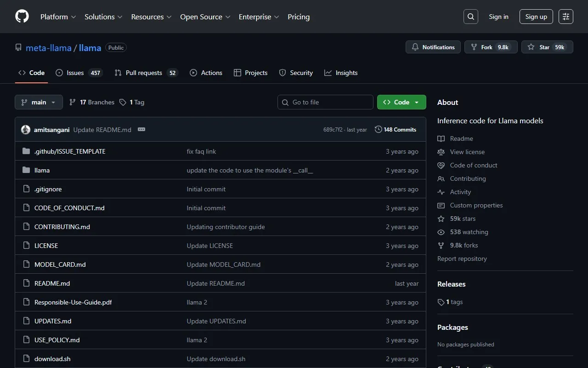588x368 pixels.
Task: Open the .github/ISSUE_TEMPLATE folder
Action: tap(70, 151)
